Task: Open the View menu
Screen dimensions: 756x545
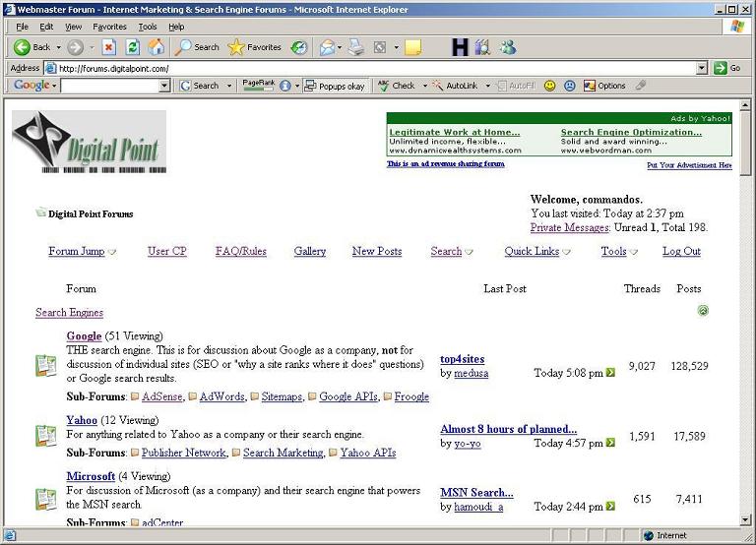Action: tap(73, 27)
